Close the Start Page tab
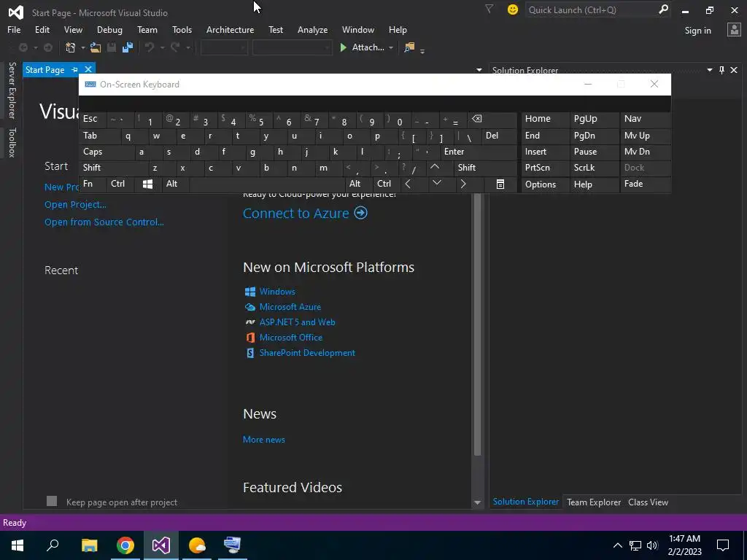The image size is (747, 560). (88, 69)
